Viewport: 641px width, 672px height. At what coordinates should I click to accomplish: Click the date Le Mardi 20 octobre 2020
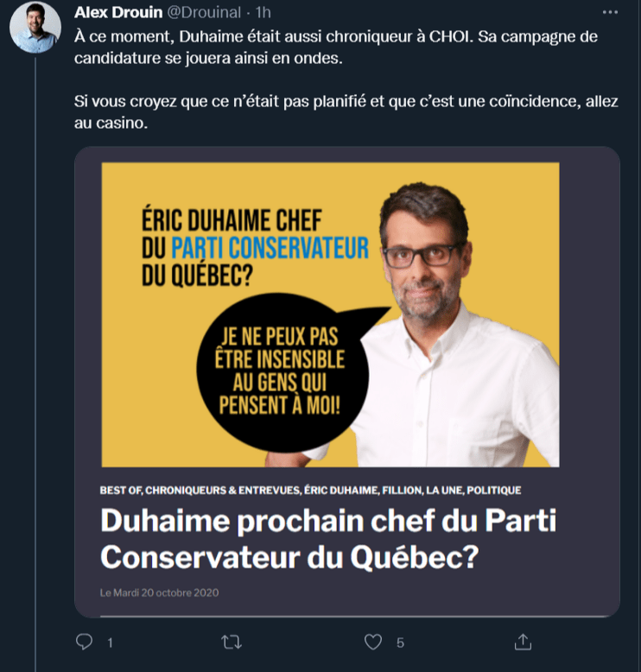160,593
